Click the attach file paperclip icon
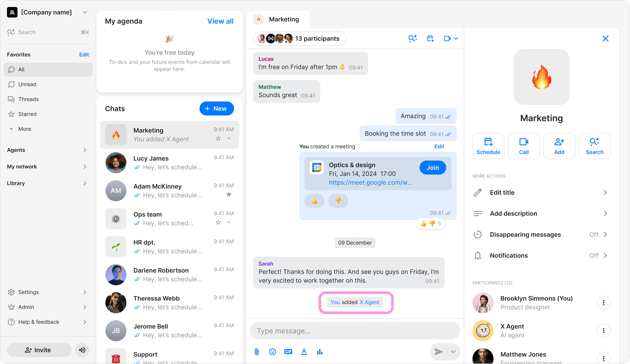The height and width of the screenshot is (364, 630). pyautogui.click(x=257, y=352)
